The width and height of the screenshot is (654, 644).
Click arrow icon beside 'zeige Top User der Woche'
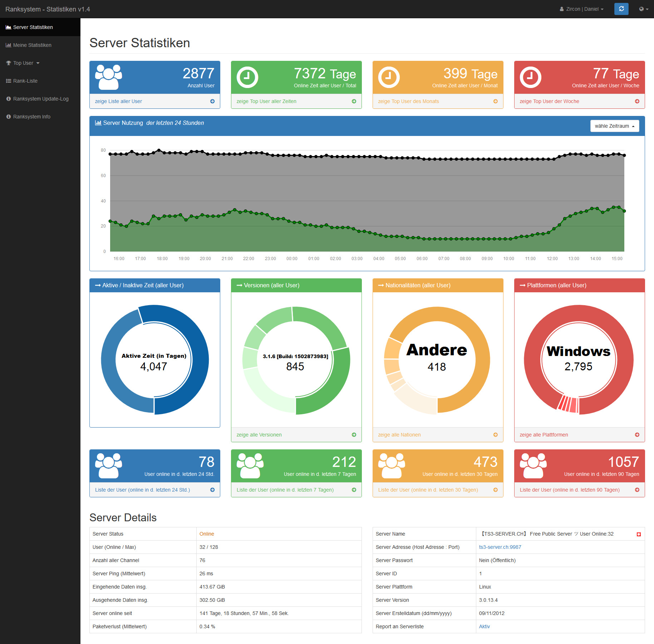coord(637,101)
